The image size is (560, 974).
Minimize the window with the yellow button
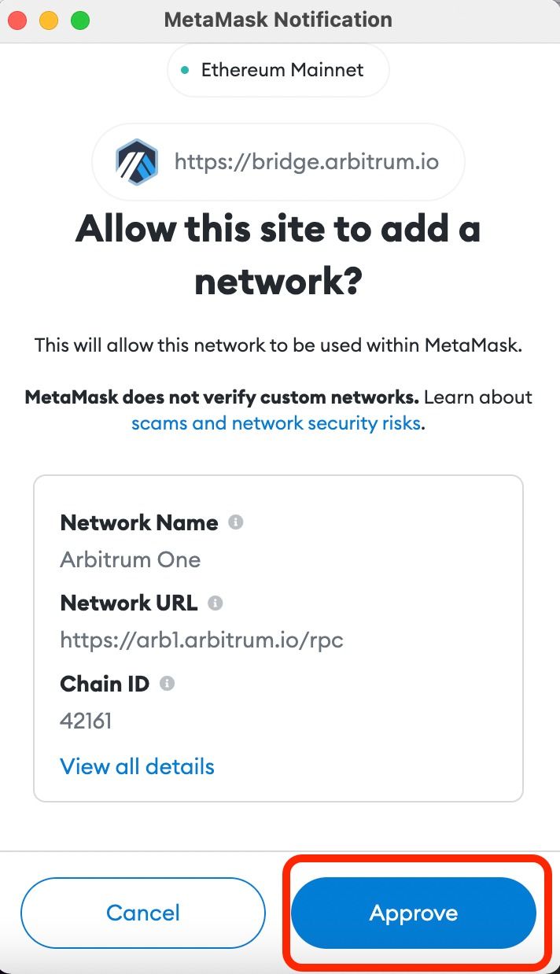tap(49, 20)
